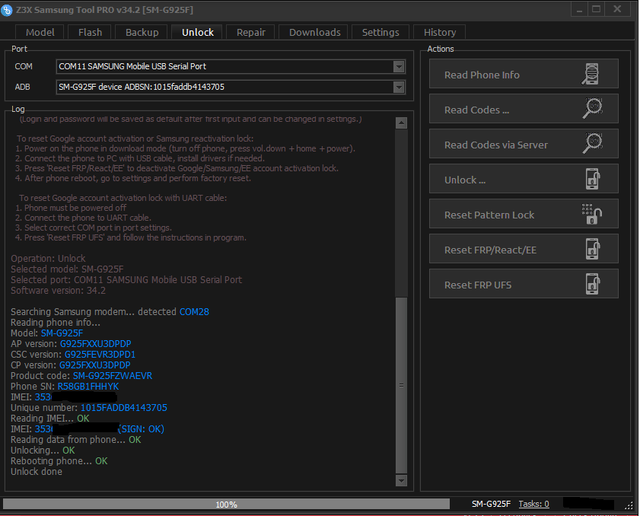Click the Software version: 34.2 log line
The image size is (640, 516).
point(58,291)
